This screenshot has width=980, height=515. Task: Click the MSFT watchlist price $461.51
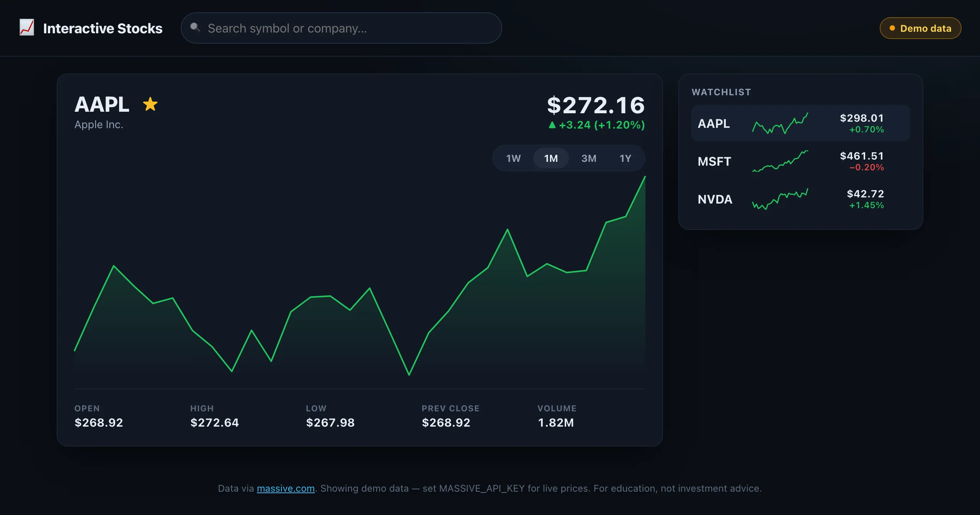pos(862,156)
